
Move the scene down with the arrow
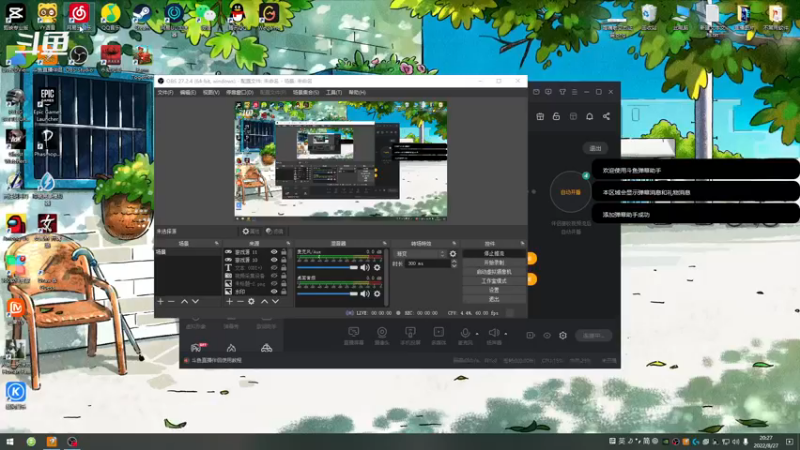pyautogui.click(x=195, y=302)
